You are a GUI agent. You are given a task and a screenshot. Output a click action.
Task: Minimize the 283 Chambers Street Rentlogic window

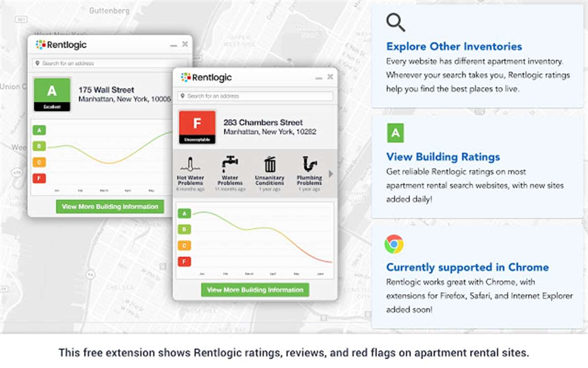(x=319, y=78)
